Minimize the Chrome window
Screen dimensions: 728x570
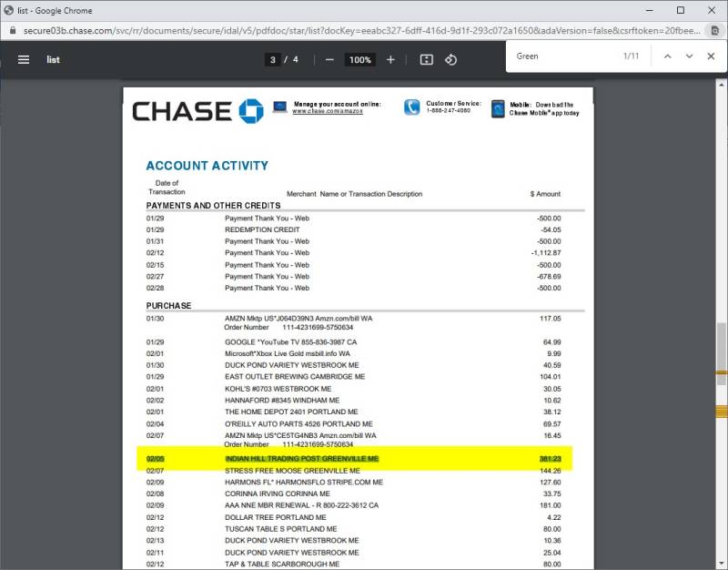pos(650,10)
